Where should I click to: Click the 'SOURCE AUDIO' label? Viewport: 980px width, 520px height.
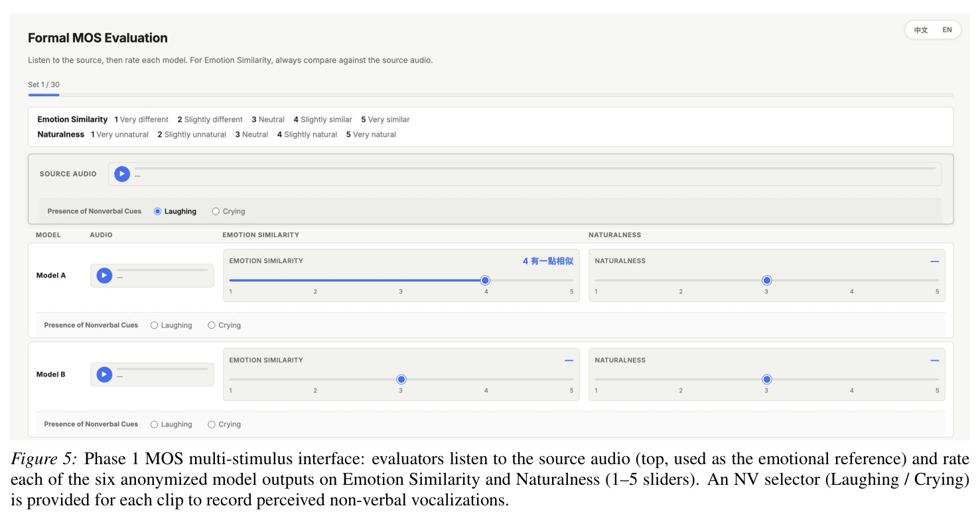coord(68,174)
